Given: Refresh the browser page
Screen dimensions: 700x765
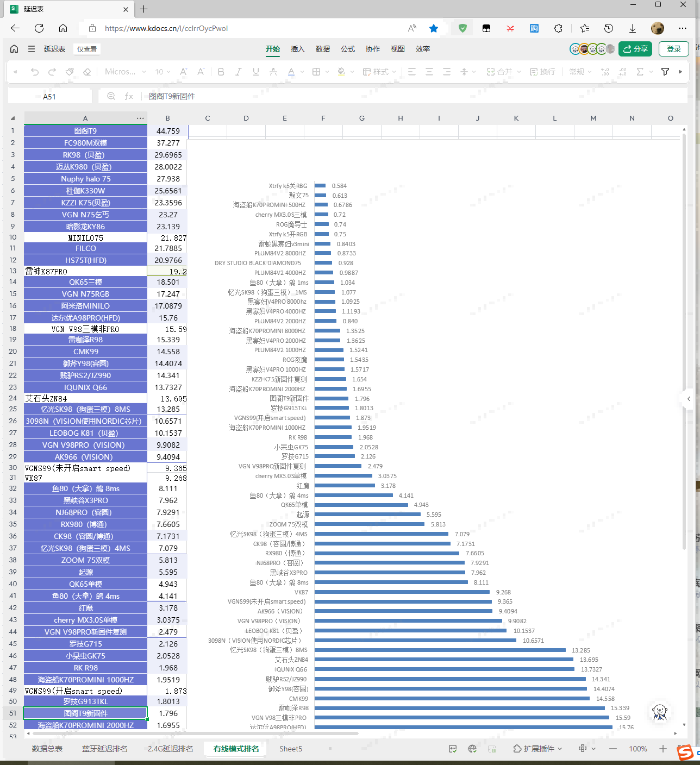Looking at the screenshot, I should click(39, 28).
